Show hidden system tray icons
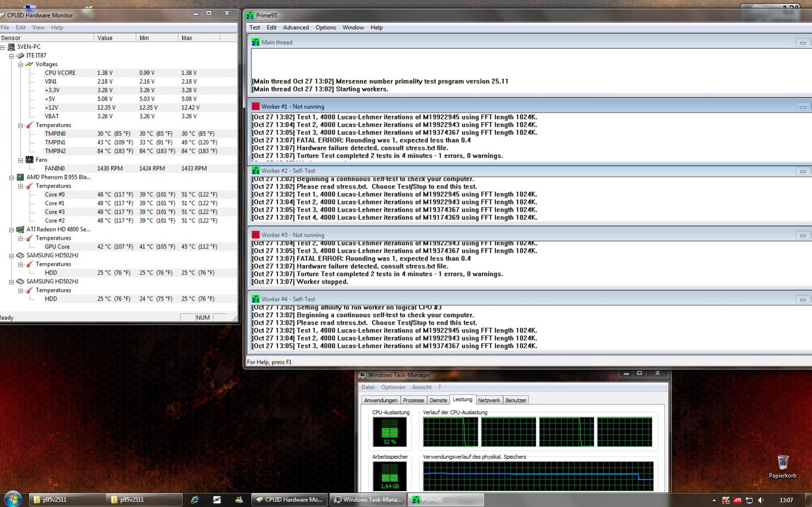The image size is (812, 507). tap(714, 500)
